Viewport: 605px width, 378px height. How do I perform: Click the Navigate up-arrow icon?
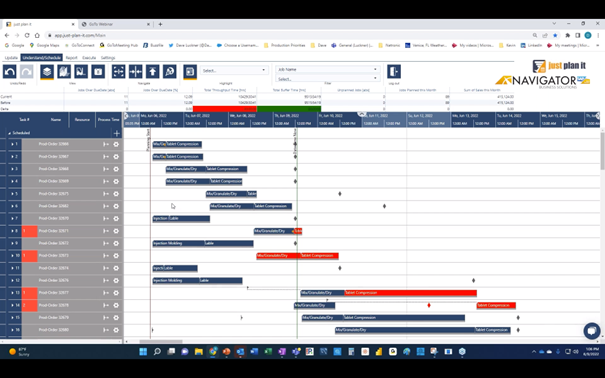coord(152,72)
